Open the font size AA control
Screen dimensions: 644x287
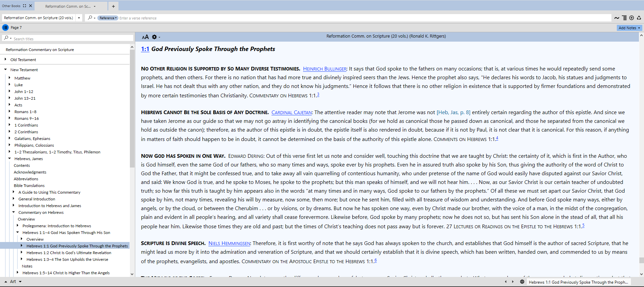click(145, 37)
